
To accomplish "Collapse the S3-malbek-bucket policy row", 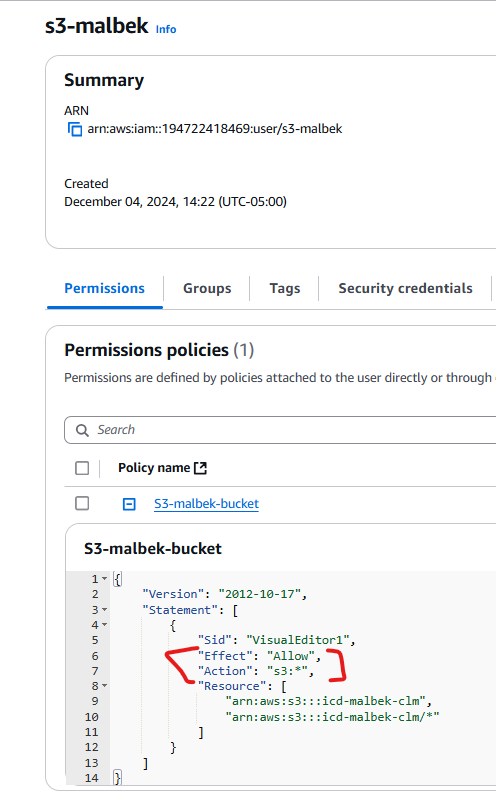I will pos(129,504).
